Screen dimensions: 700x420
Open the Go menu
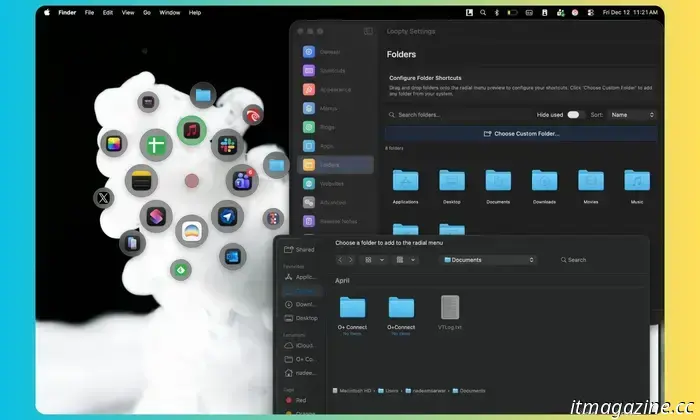tap(147, 12)
